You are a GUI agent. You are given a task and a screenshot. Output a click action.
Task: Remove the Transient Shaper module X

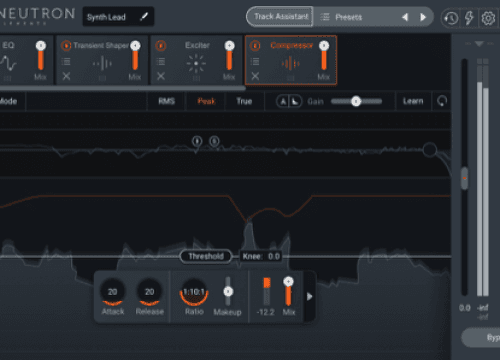(66, 76)
